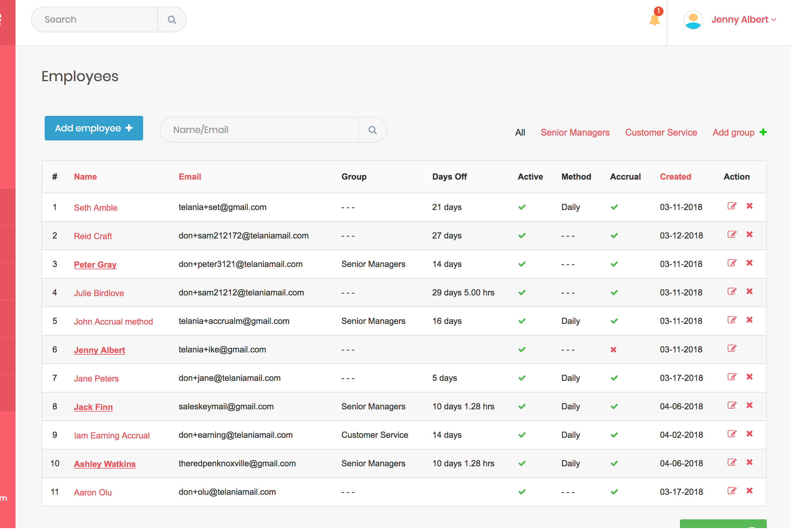Viewport: 793px width, 532px height.
Task: Focus the top Search field
Action: point(95,20)
